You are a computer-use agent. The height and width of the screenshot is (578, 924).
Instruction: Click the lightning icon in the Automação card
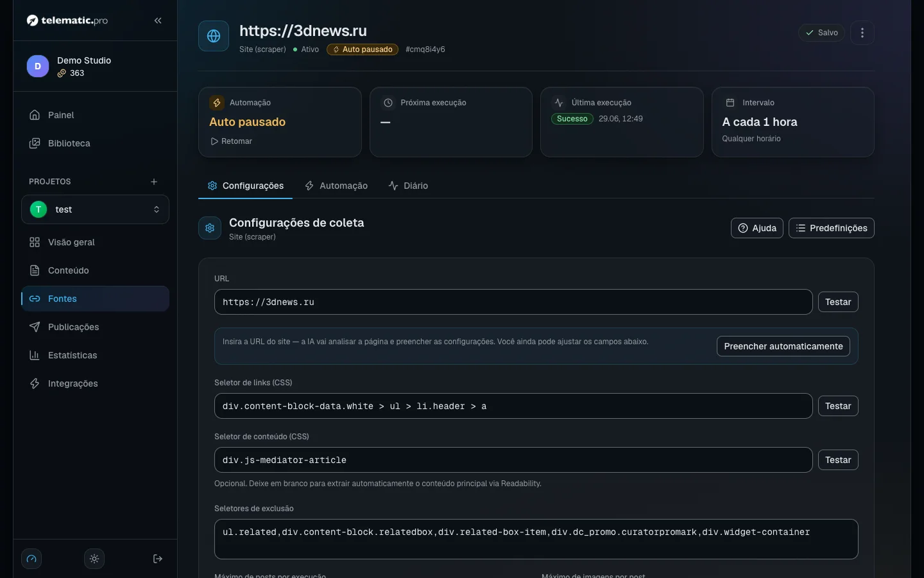point(217,103)
